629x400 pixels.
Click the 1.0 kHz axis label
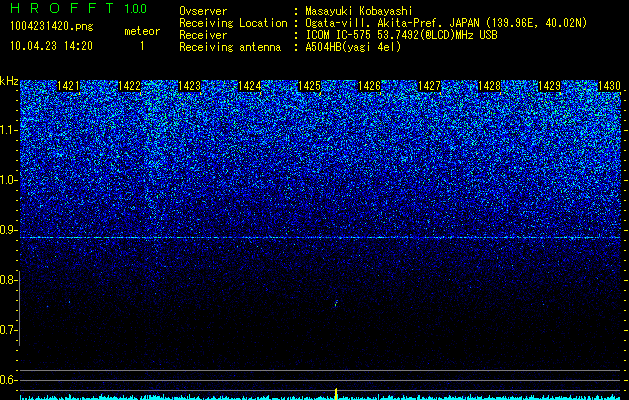click(9, 180)
